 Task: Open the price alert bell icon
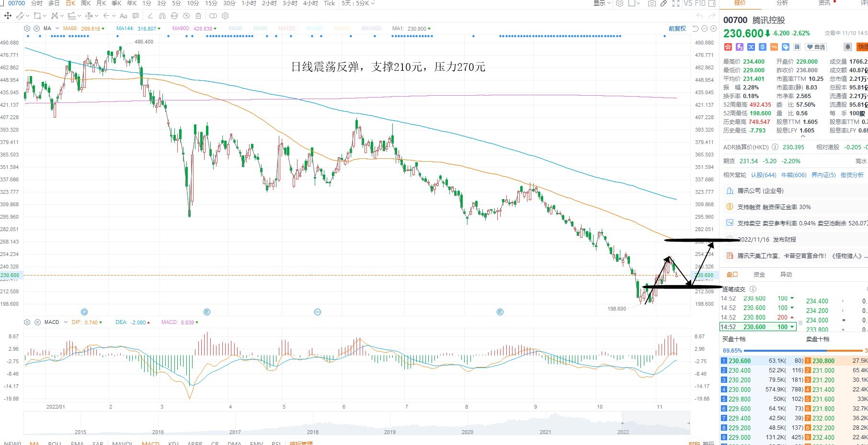(848, 47)
